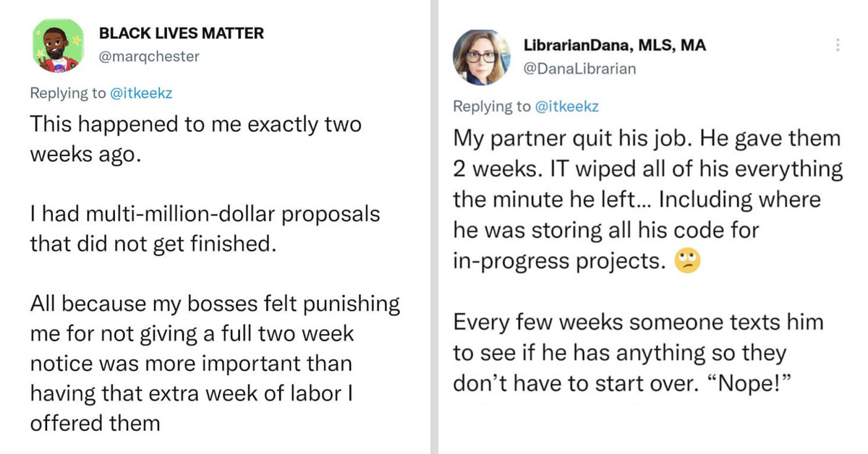Open the BLACK LIVES MATTER profile name
The height and width of the screenshot is (454, 868).
182,33
